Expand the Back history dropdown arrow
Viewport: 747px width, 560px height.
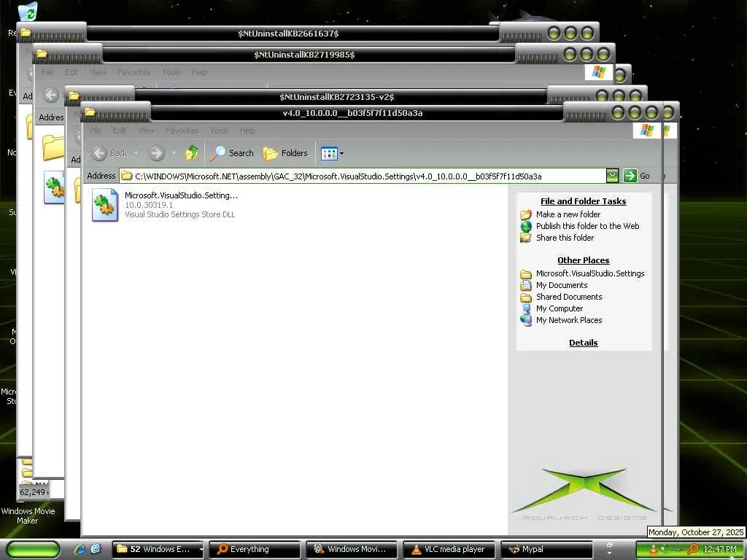136,153
